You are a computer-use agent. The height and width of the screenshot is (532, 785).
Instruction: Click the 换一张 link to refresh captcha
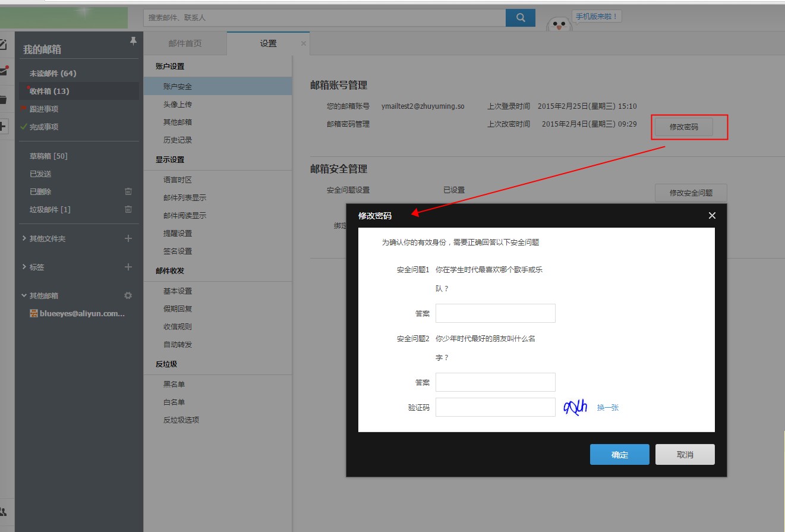[x=608, y=407]
